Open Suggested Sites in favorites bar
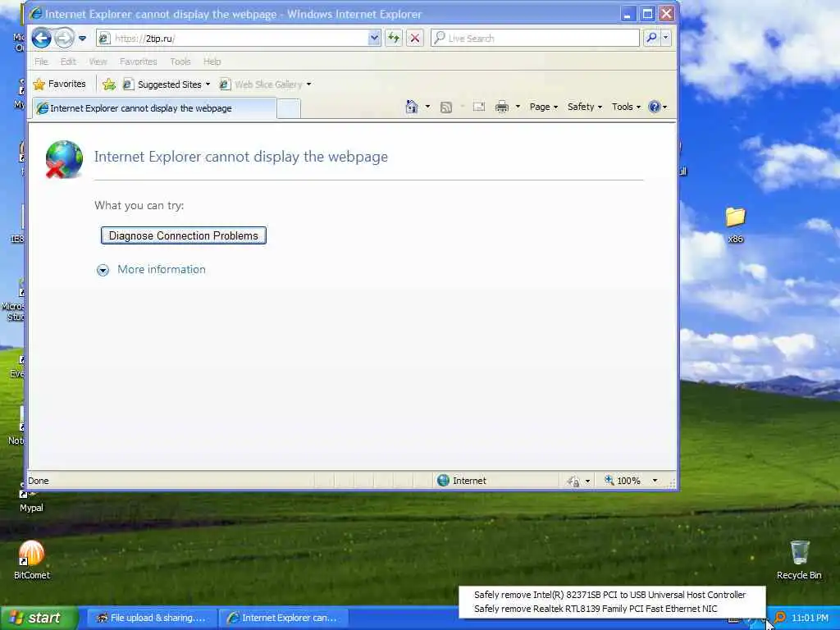This screenshot has height=630, width=840. (x=166, y=84)
